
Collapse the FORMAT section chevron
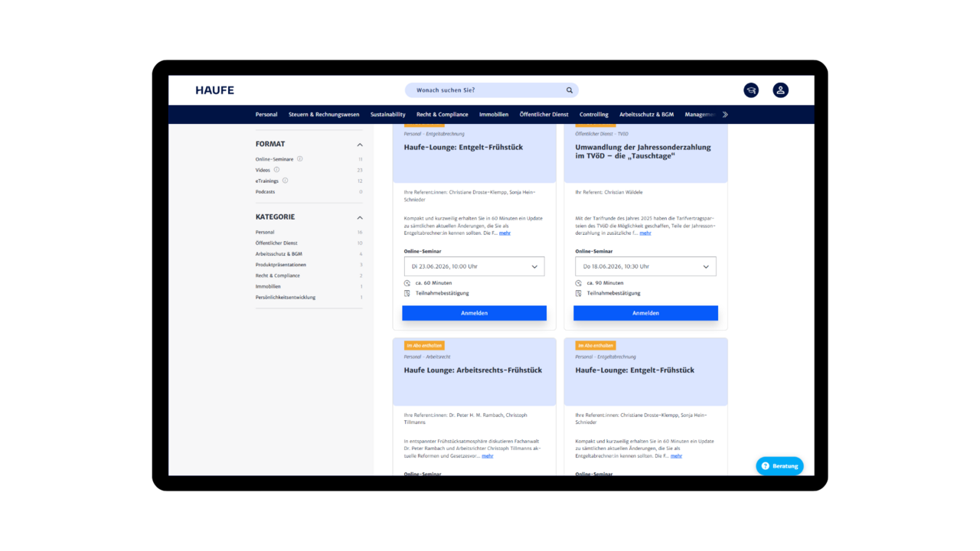tap(359, 144)
